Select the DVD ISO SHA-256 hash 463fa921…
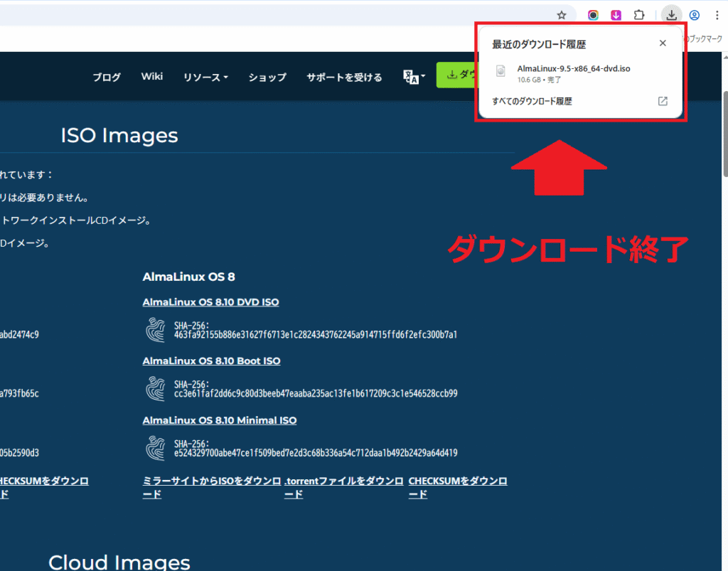 click(316, 335)
